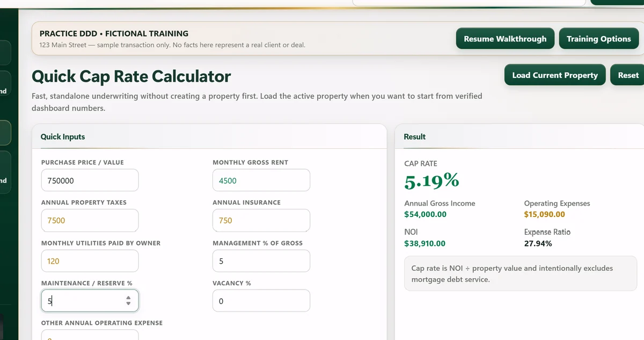Reset the calculator inputs

click(628, 75)
